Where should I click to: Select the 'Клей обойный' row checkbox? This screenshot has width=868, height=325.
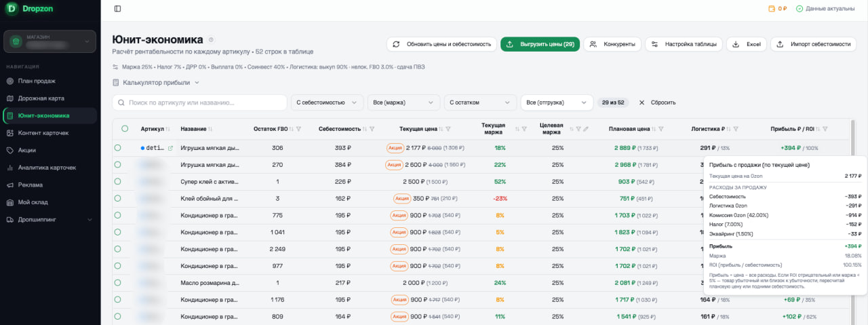coord(117,198)
